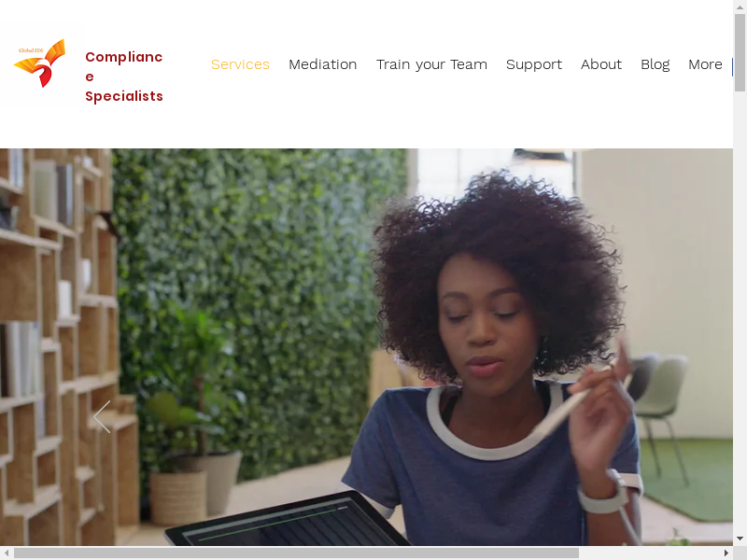Click the Compliance Specialists site title
Viewport: 747px width, 560px height.
coord(124,77)
